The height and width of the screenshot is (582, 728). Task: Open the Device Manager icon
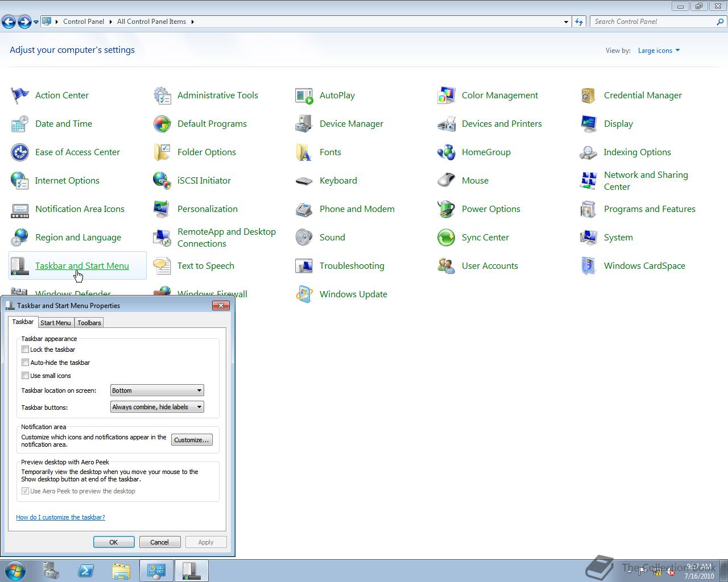click(x=304, y=124)
